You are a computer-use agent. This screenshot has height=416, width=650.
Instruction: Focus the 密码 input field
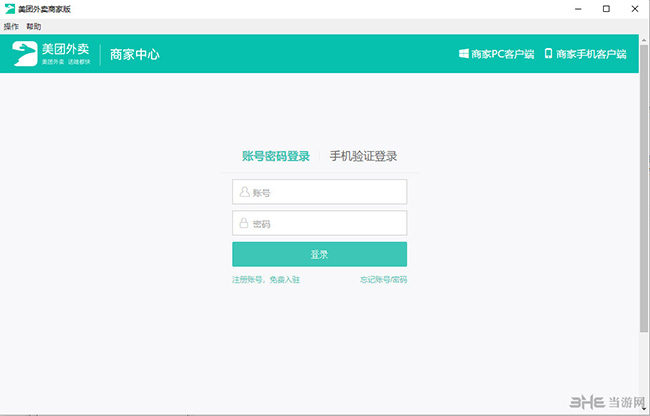[x=320, y=223]
